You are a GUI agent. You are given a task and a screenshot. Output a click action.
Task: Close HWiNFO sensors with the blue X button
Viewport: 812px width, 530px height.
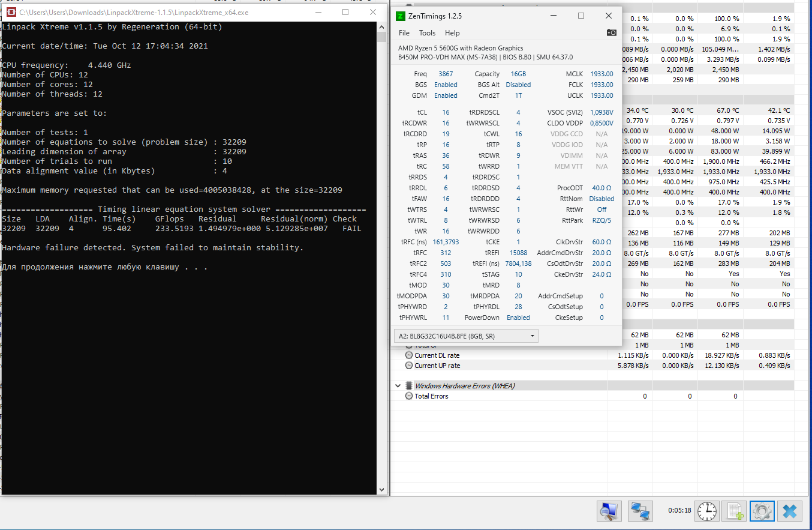click(x=790, y=511)
